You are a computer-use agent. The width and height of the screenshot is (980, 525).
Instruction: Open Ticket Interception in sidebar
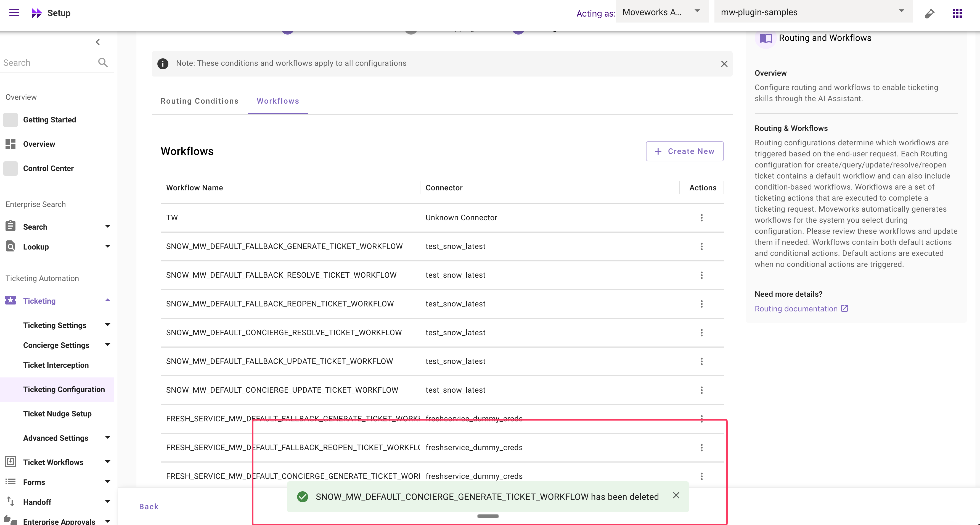(56, 365)
